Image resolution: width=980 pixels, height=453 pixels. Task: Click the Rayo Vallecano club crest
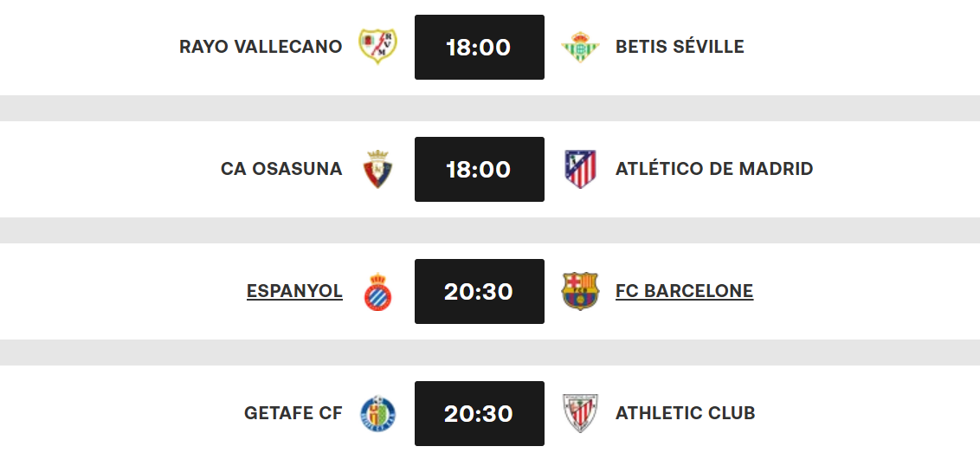[x=378, y=47]
